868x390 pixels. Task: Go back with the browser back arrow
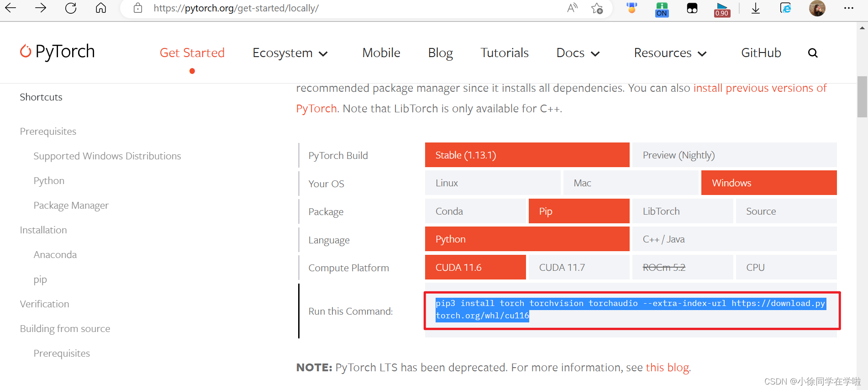(x=11, y=8)
